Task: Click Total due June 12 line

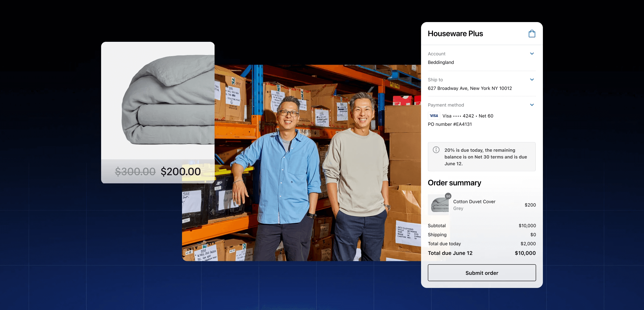Action: click(450, 253)
